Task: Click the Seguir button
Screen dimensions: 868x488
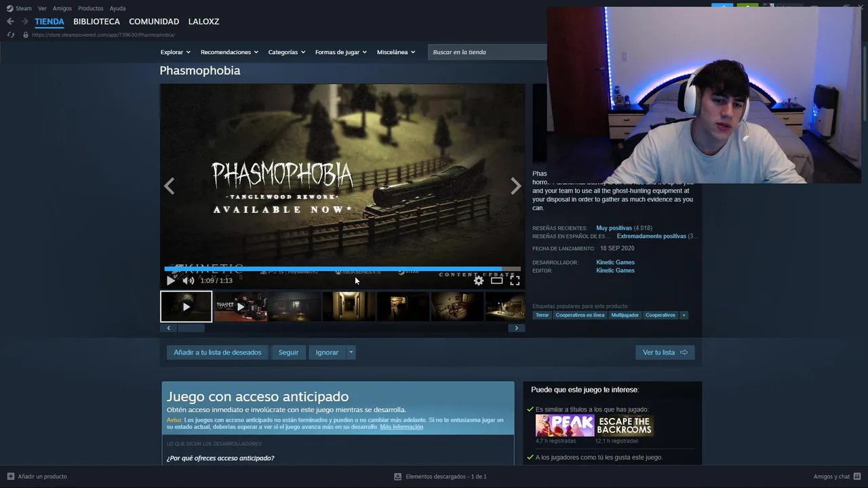Action: pos(288,352)
